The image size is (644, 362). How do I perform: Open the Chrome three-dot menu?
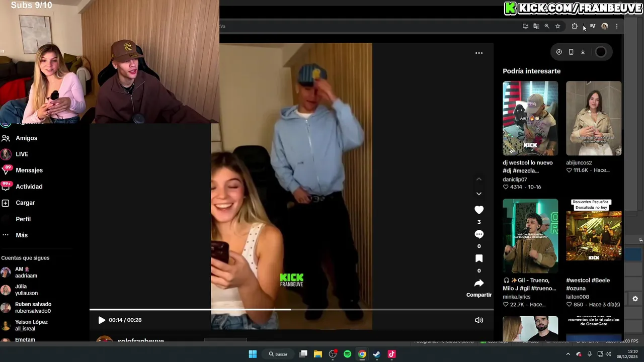617,26
